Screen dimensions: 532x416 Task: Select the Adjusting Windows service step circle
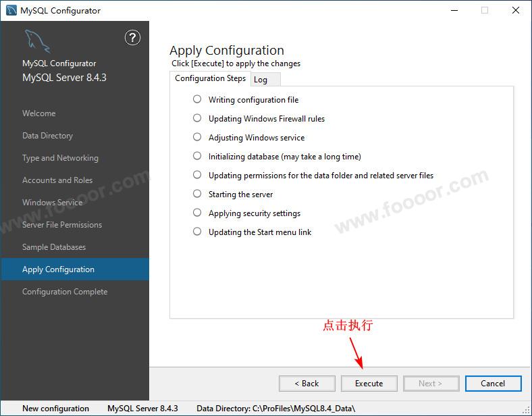point(197,137)
